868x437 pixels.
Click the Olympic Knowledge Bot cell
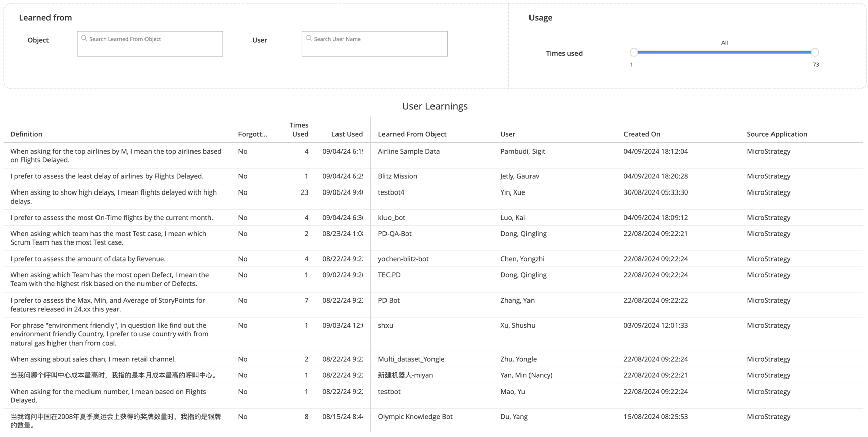tap(415, 417)
